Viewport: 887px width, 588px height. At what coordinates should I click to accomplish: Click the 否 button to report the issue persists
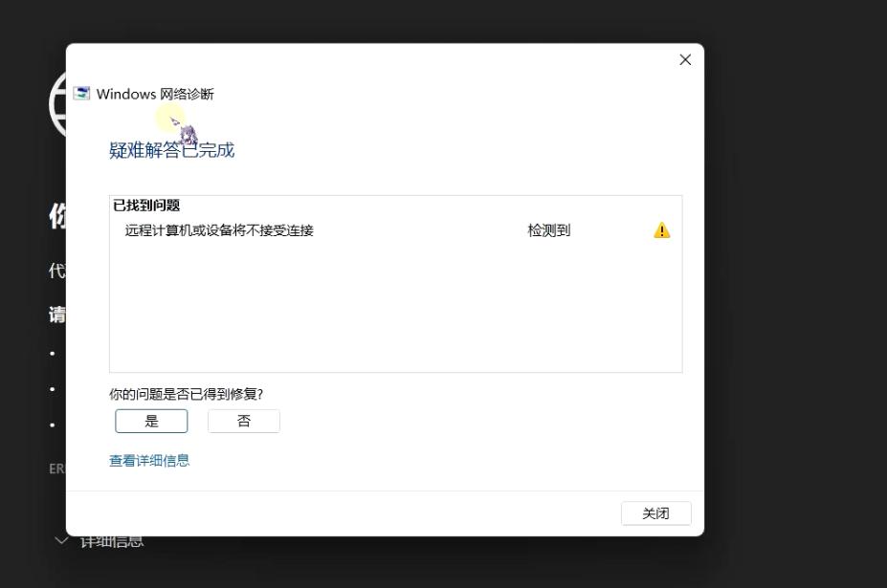(243, 420)
